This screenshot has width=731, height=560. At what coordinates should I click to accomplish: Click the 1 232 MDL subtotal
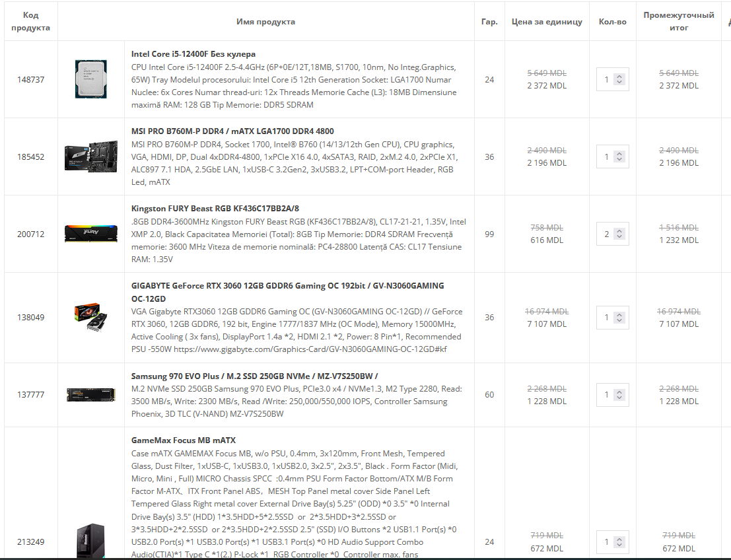pos(679,240)
